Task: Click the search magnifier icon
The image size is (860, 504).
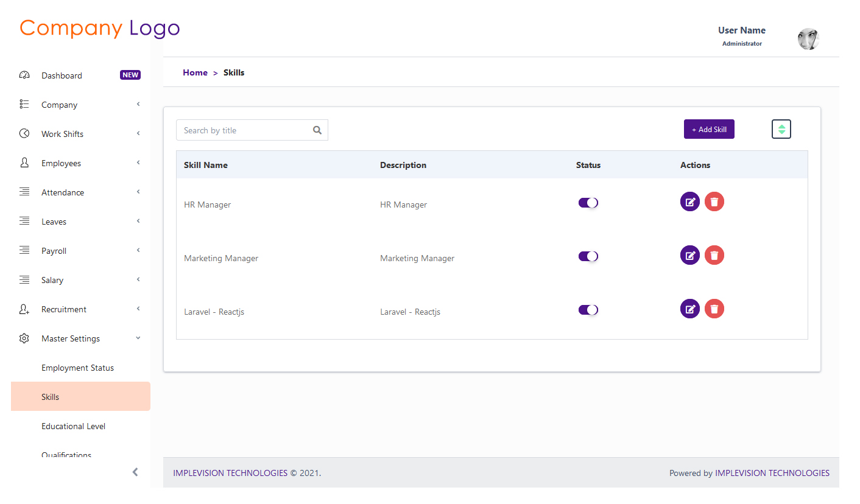Action: coord(317,130)
